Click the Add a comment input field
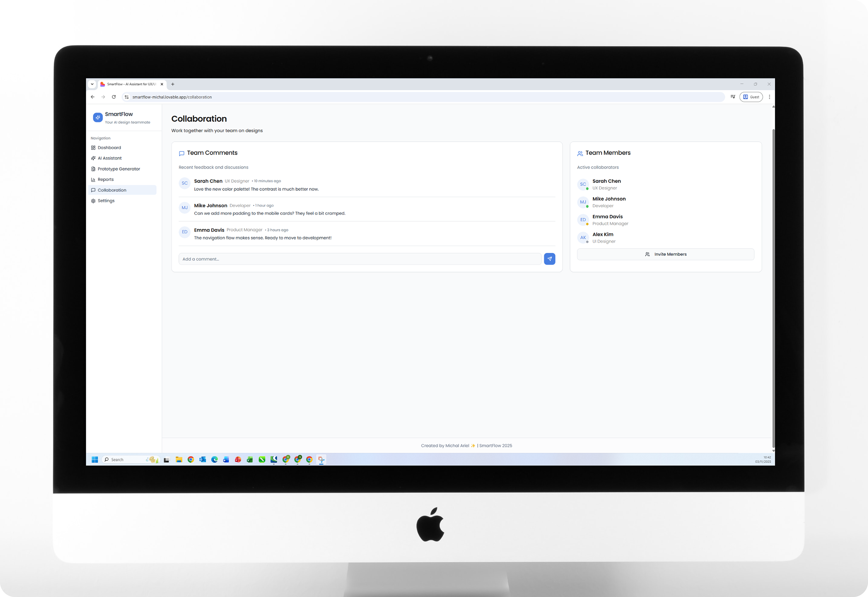Image resolution: width=868 pixels, height=597 pixels. (x=359, y=259)
